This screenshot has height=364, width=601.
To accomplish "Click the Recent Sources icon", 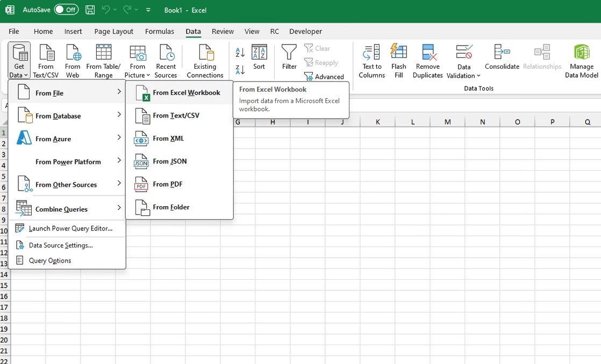I will [x=166, y=61].
